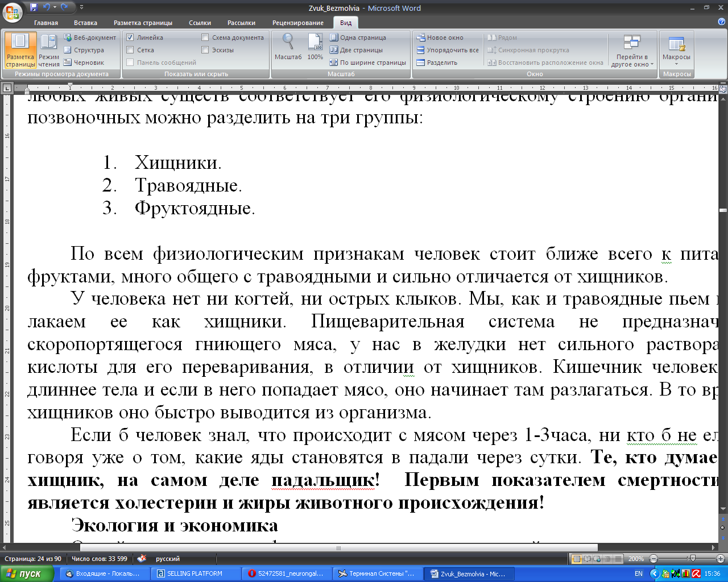Screen dimensions: 728x582
Task: Open the Масштаб zoom dialog
Action: coord(288,47)
